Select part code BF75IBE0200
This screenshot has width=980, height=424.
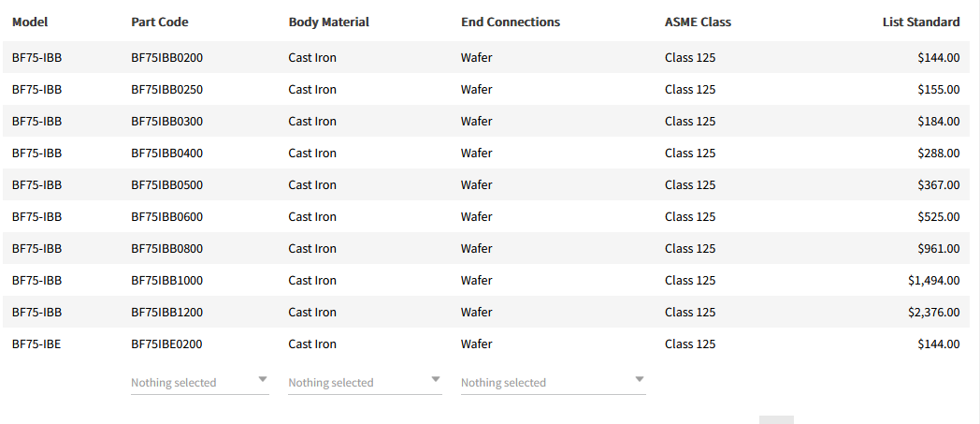point(166,344)
